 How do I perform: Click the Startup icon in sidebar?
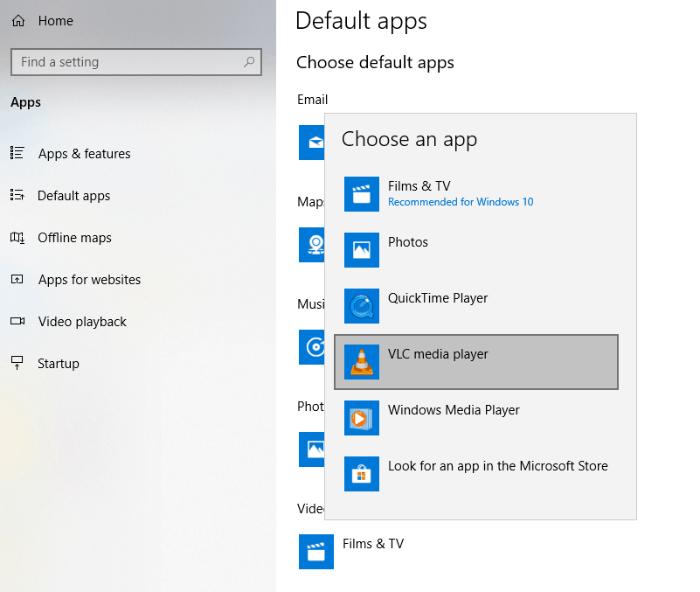click(x=17, y=363)
